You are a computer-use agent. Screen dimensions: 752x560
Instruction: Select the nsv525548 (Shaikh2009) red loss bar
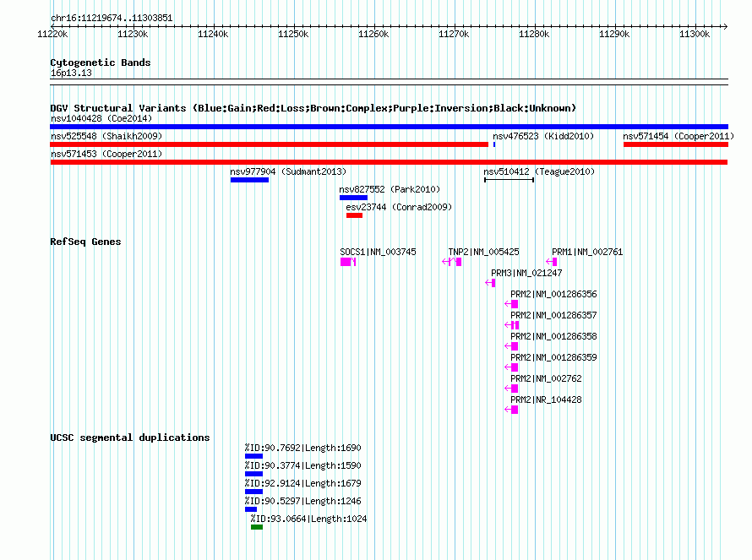pos(269,144)
